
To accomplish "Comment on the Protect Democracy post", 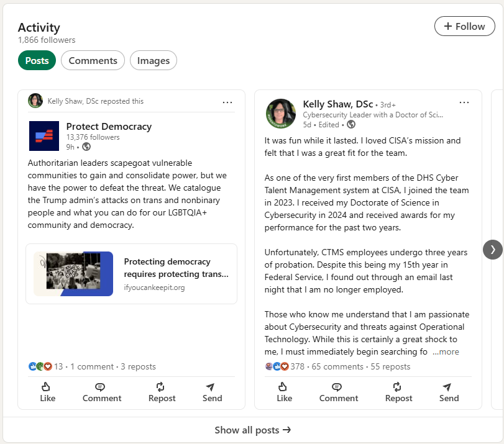I will tap(102, 392).
